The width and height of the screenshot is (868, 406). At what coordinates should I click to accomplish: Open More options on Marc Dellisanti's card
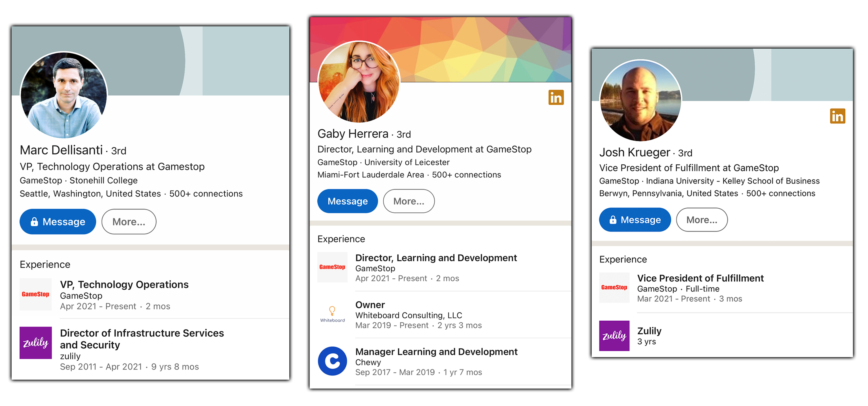click(129, 222)
